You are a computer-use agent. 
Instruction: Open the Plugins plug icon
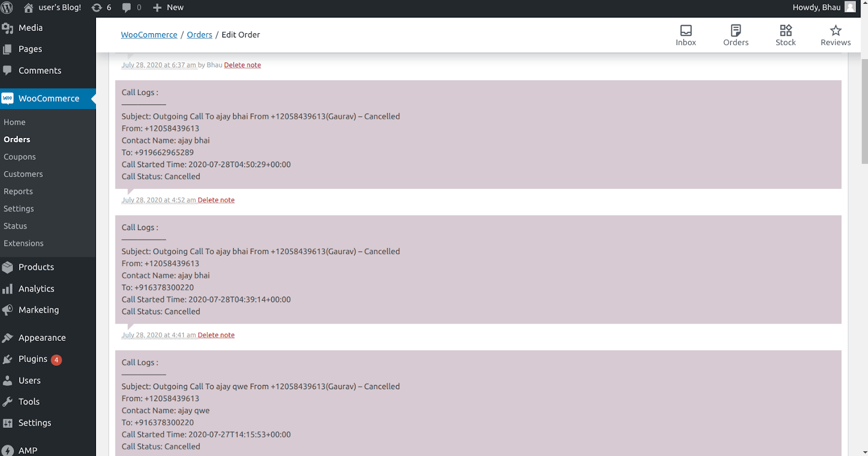(8, 359)
